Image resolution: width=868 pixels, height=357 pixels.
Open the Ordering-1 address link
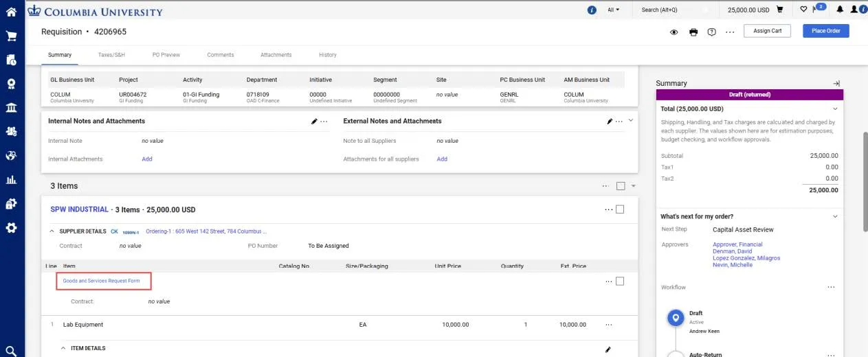point(205,231)
